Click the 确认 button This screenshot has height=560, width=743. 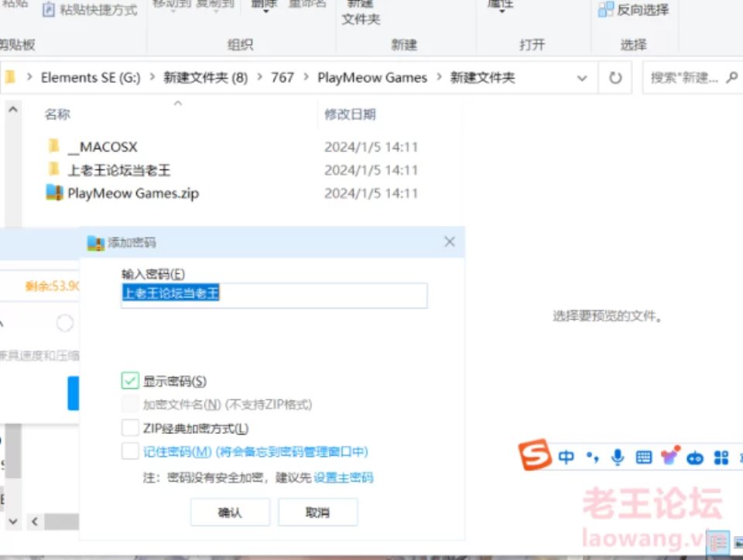(231, 512)
